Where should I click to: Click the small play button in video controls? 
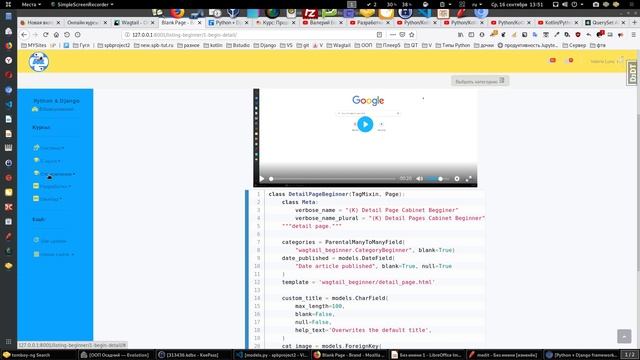tap(262, 179)
